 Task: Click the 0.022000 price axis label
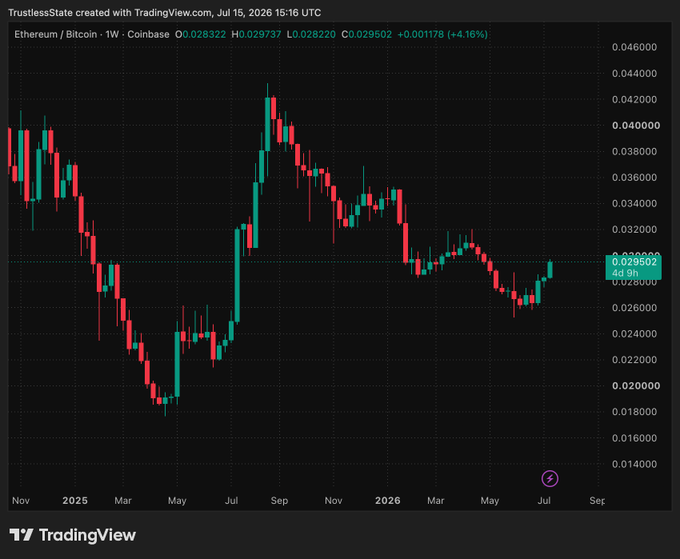click(x=634, y=360)
